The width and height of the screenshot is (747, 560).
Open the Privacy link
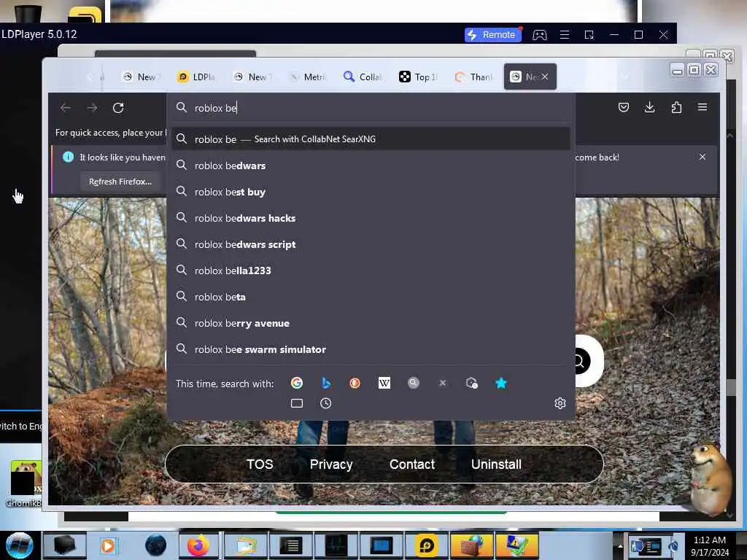pos(331,464)
